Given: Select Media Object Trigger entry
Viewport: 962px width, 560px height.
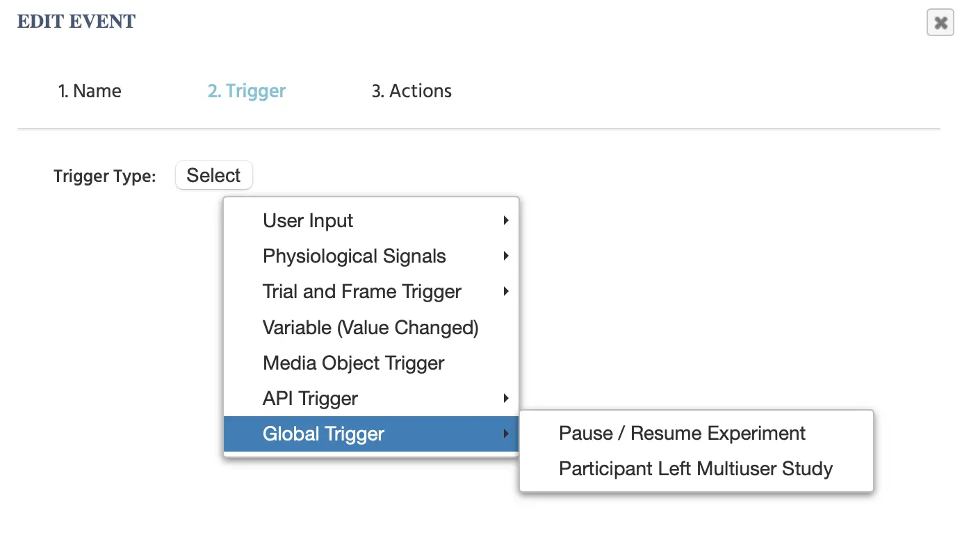Looking at the screenshot, I should pyautogui.click(x=354, y=363).
